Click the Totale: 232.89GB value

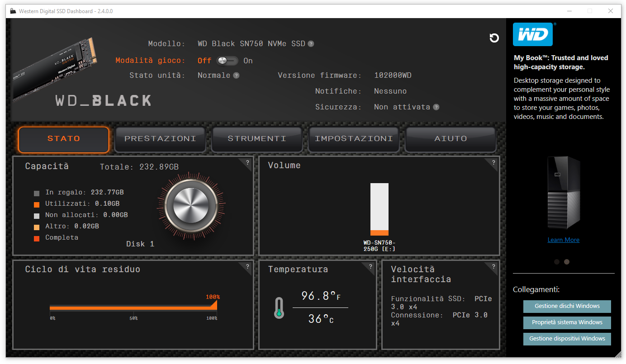click(x=139, y=167)
